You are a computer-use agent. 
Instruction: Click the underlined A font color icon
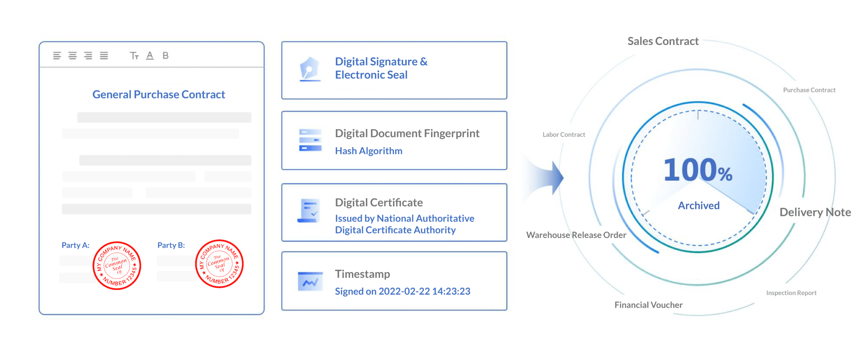[150, 56]
